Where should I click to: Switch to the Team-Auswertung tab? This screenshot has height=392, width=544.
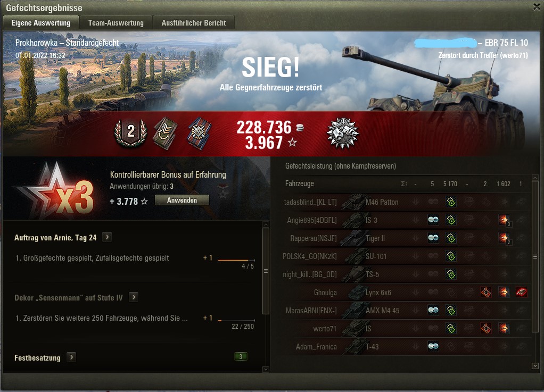coord(116,23)
